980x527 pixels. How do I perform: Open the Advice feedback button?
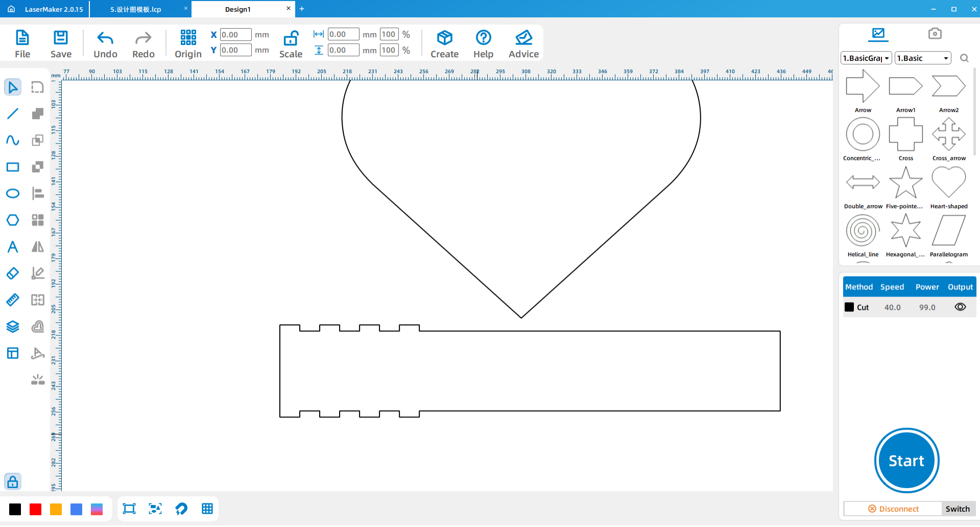tap(523, 44)
